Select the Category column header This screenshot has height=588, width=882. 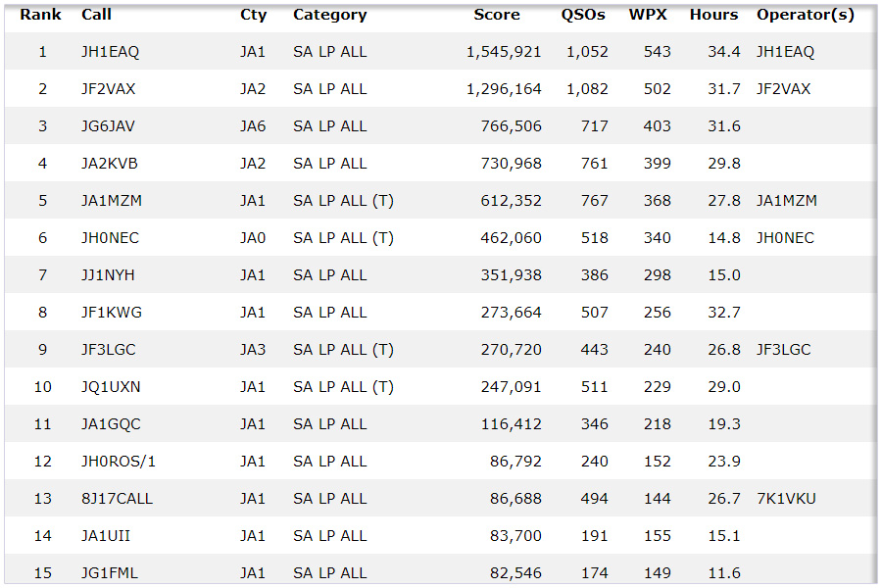coord(329,15)
